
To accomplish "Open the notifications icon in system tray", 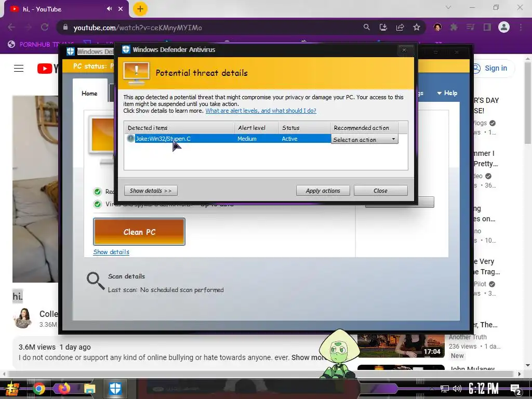I will pyautogui.click(x=515, y=389).
